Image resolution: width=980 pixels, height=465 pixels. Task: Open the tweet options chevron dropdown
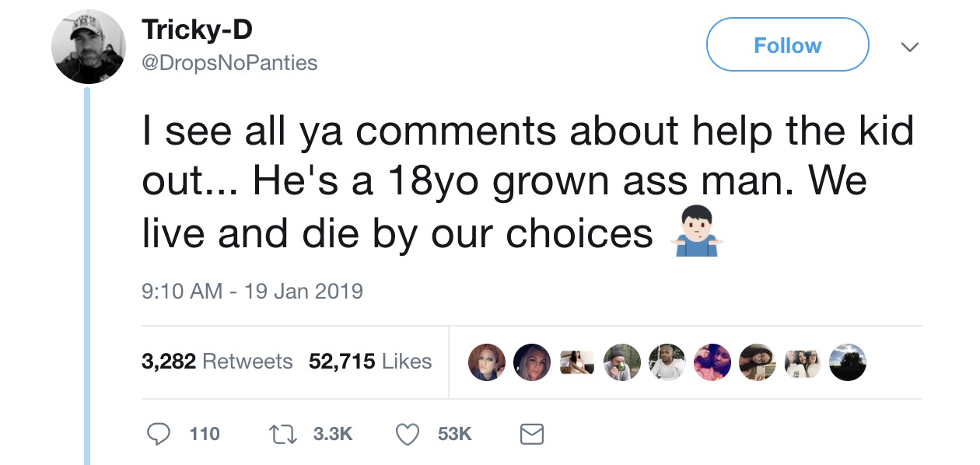click(x=908, y=47)
